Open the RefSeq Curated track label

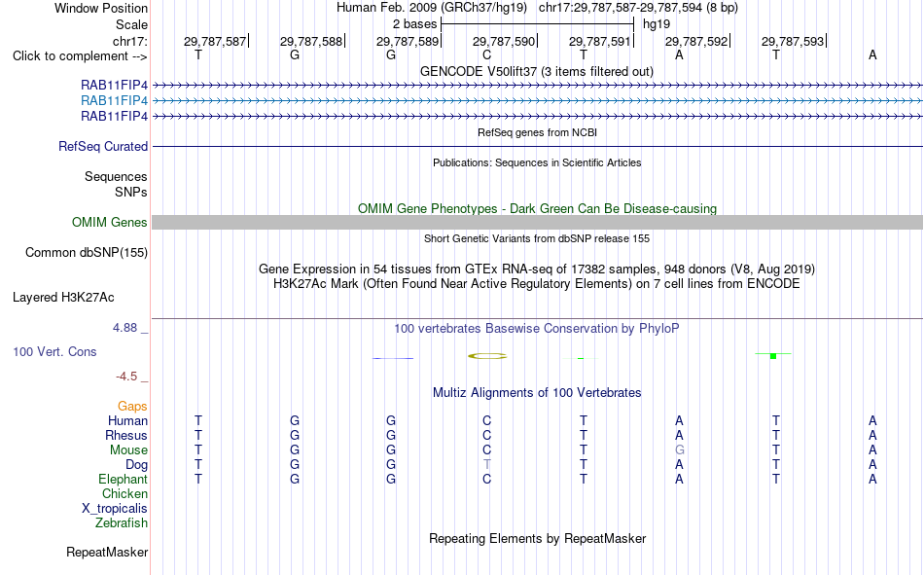click(x=103, y=146)
